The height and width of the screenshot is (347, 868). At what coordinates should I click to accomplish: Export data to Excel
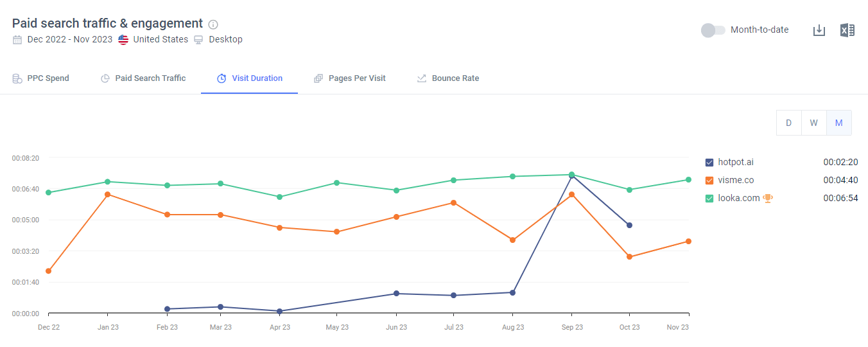[x=847, y=30]
